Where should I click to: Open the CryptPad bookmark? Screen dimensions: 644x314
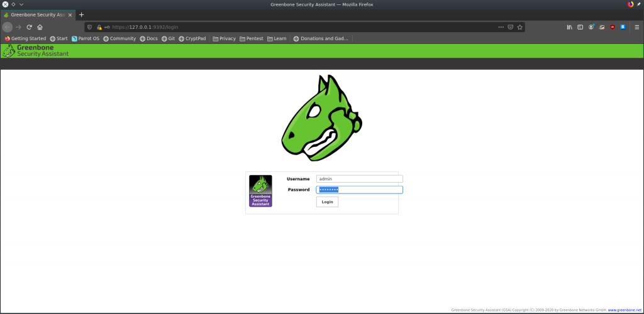[192, 38]
